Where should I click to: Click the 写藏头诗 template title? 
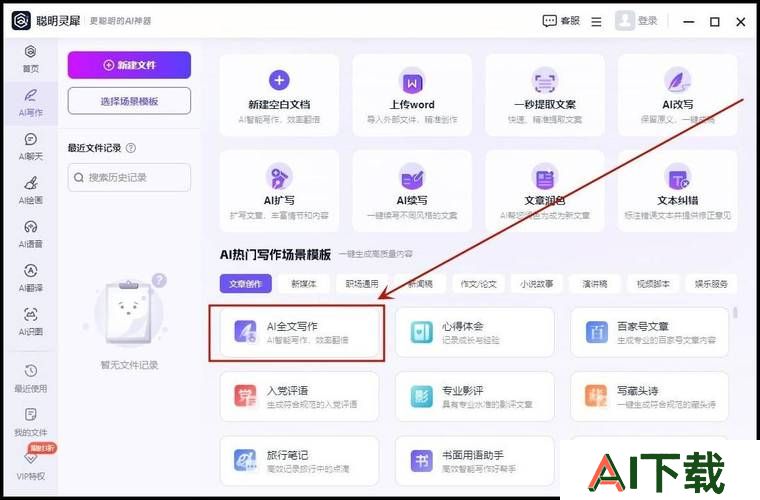[x=638, y=391]
